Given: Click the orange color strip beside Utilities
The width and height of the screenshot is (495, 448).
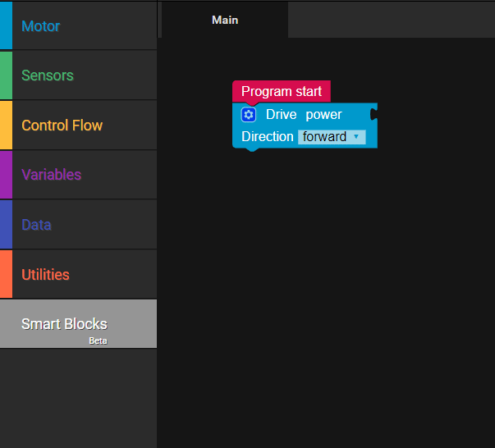Looking at the screenshot, I should [x=6, y=275].
